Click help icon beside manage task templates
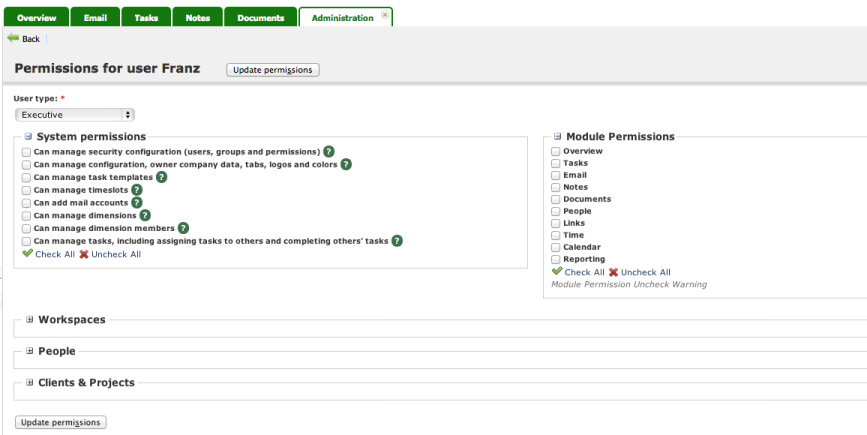The width and height of the screenshot is (867, 435). click(161, 177)
